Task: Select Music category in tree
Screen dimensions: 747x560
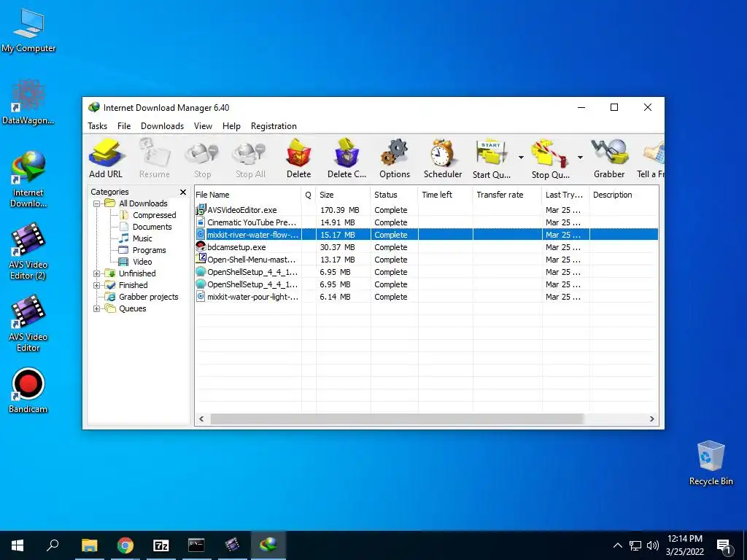Action: coord(142,238)
